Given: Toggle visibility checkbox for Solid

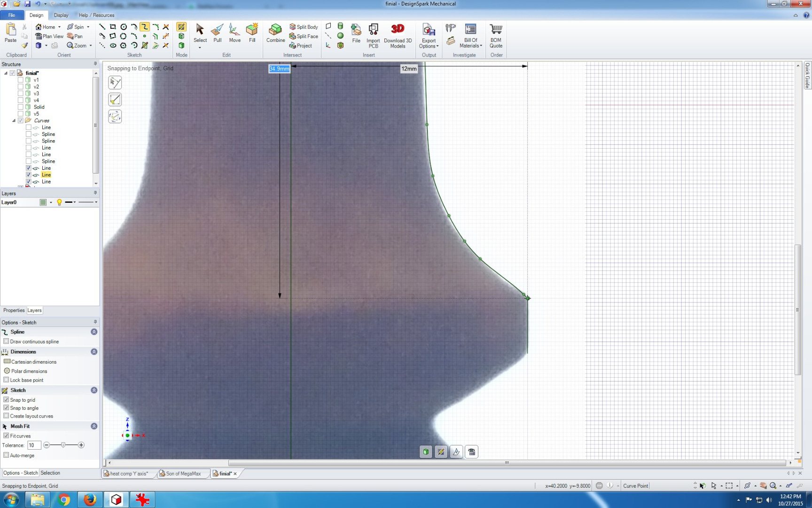Looking at the screenshot, I should (x=21, y=107).
